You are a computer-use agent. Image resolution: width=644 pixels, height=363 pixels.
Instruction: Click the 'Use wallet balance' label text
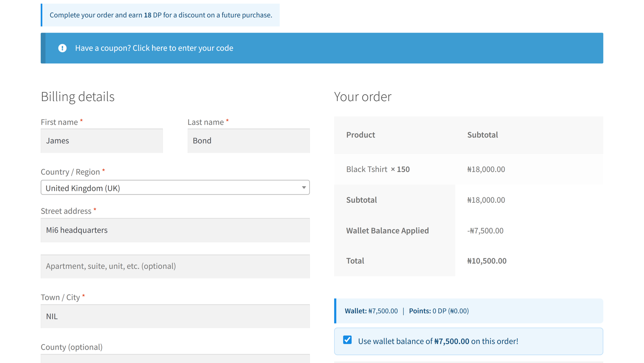(x=438, y=341)
